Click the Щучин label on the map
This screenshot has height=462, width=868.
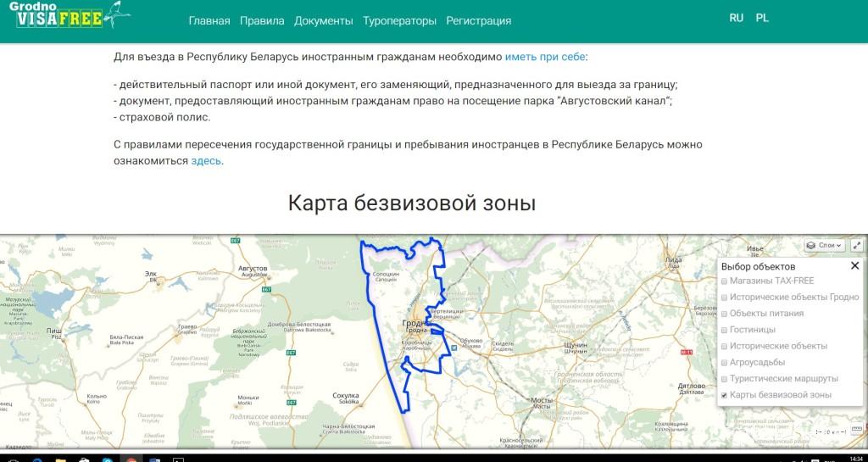tap(574, 347)
